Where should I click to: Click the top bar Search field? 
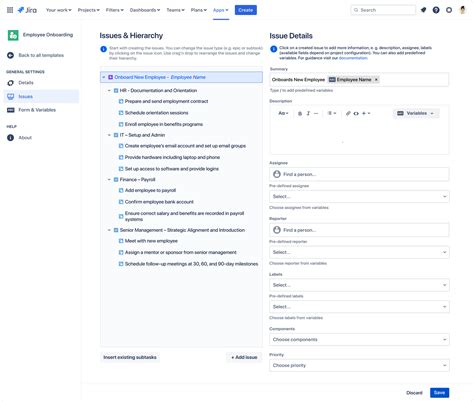point(383,10)
